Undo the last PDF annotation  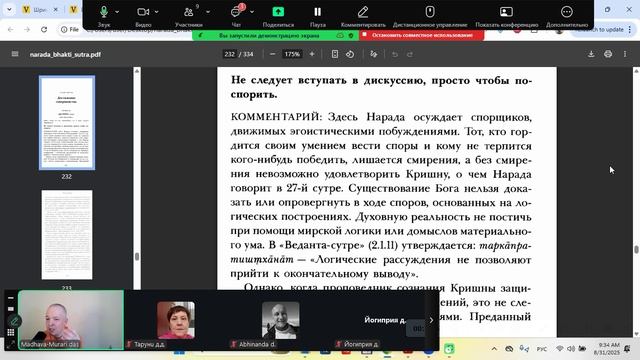(x=395, y=54)
